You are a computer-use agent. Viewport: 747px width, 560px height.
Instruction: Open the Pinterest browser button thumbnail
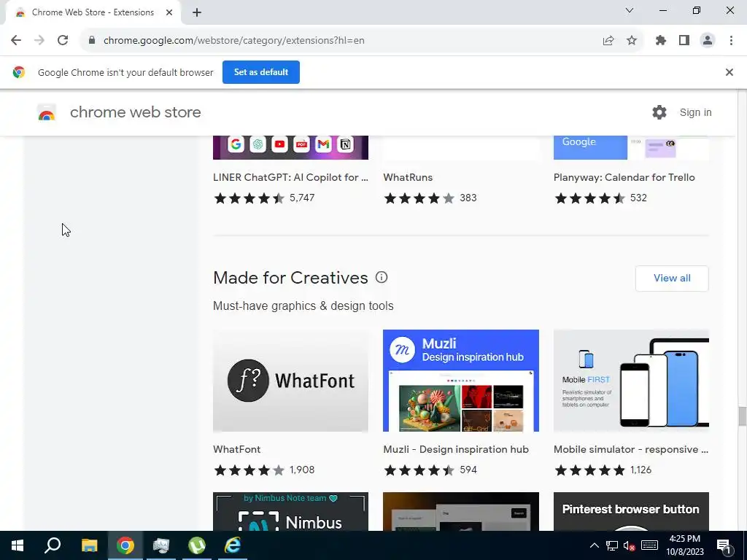[x=631, y=511]
